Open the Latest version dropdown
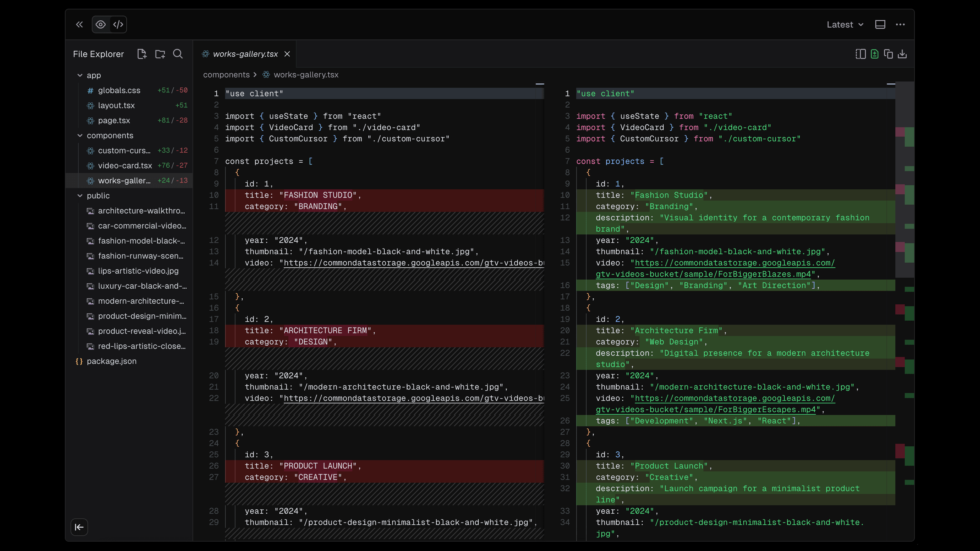Viewport: 980px width, 551px height. tap(845, 24)
